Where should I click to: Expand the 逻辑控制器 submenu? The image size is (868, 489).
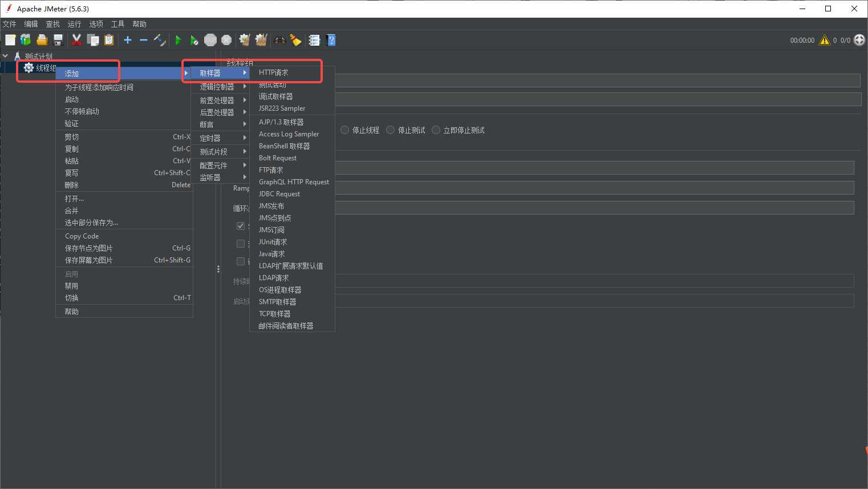click(x=220, y=87)
